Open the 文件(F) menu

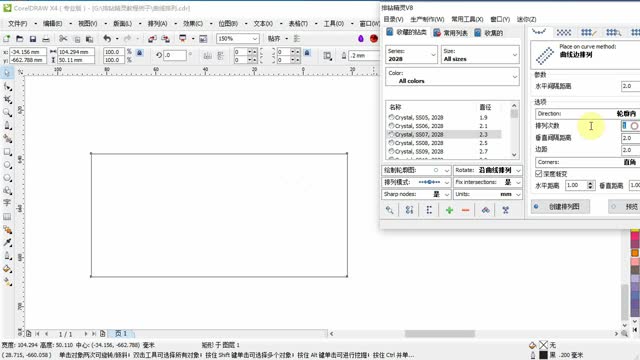(18, 24)
